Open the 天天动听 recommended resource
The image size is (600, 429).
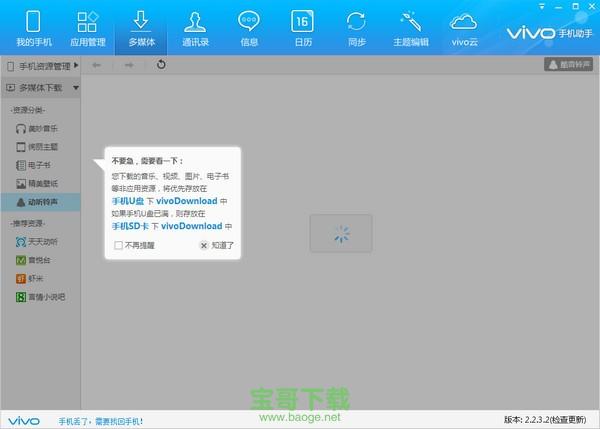point(37,242)
